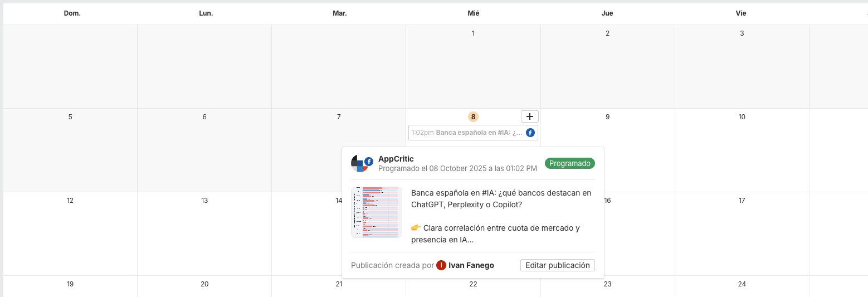The width and height of the screenshot is (868, 297).
Task: Click the Facebook icon in the 1:02pm entry
Action: (530, 133)
